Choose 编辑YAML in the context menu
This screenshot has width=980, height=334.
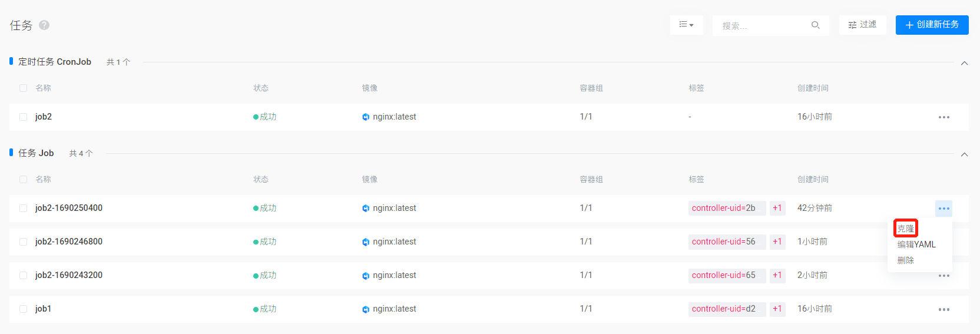click(916, 244)
